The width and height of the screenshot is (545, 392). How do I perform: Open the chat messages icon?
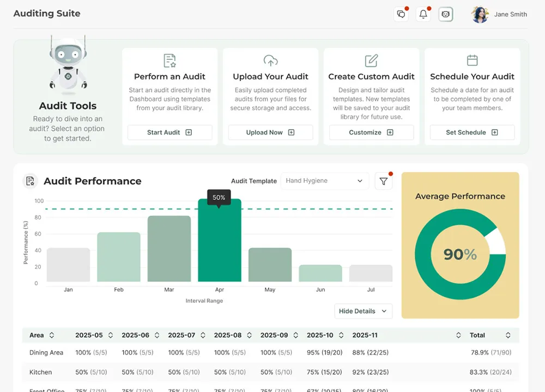tap(401, 14)
